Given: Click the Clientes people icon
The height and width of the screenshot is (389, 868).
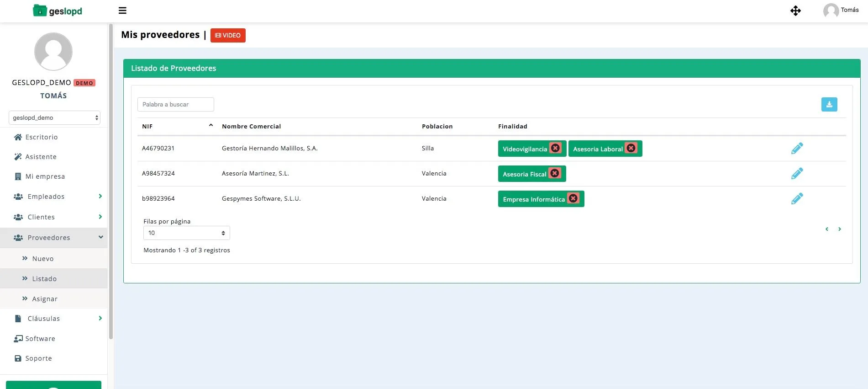Looking at the screenshot, I should point(18,217).
